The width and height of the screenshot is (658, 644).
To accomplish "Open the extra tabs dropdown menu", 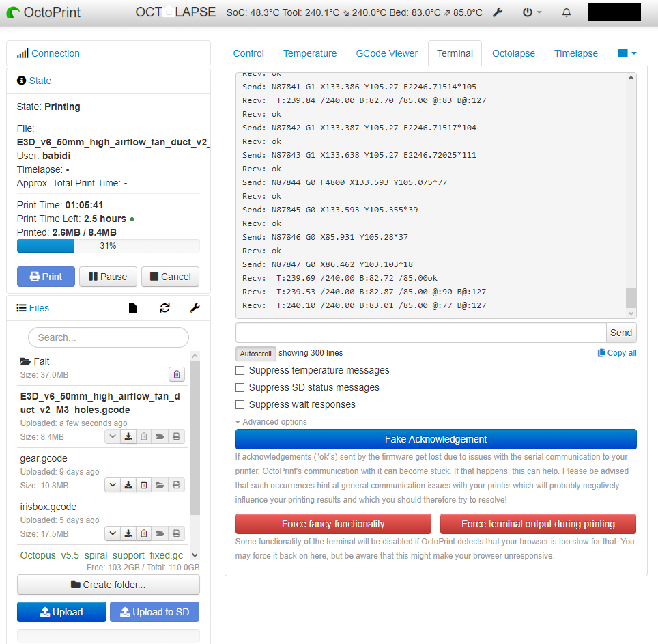I will pyautogui.click(x=627, y=53).
